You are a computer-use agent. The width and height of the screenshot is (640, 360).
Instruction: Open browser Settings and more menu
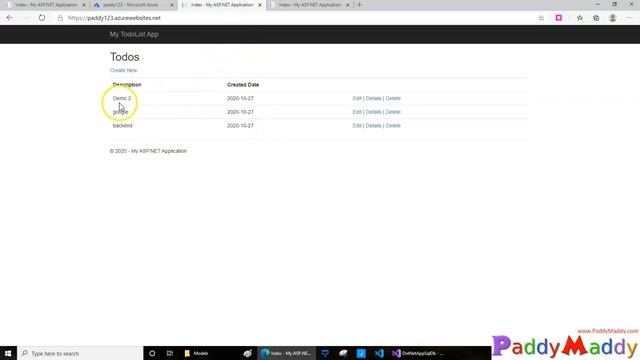(x=629, y=18)
